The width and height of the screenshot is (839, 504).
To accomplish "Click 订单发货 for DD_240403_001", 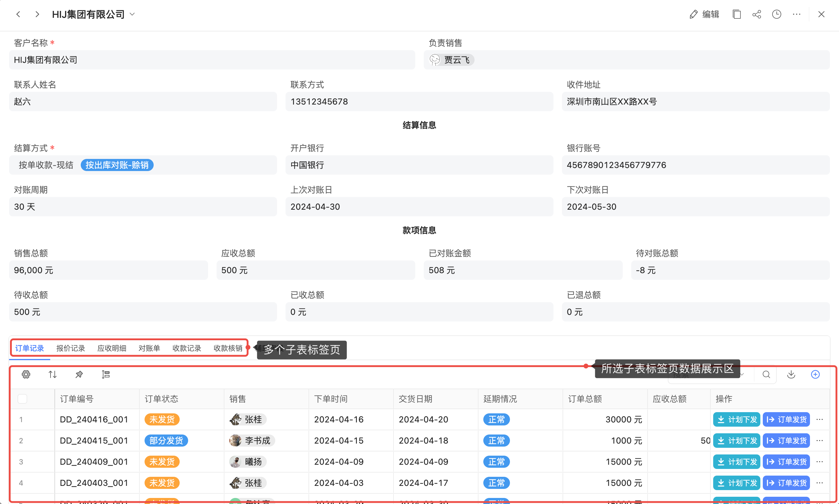I will [786, 483].
